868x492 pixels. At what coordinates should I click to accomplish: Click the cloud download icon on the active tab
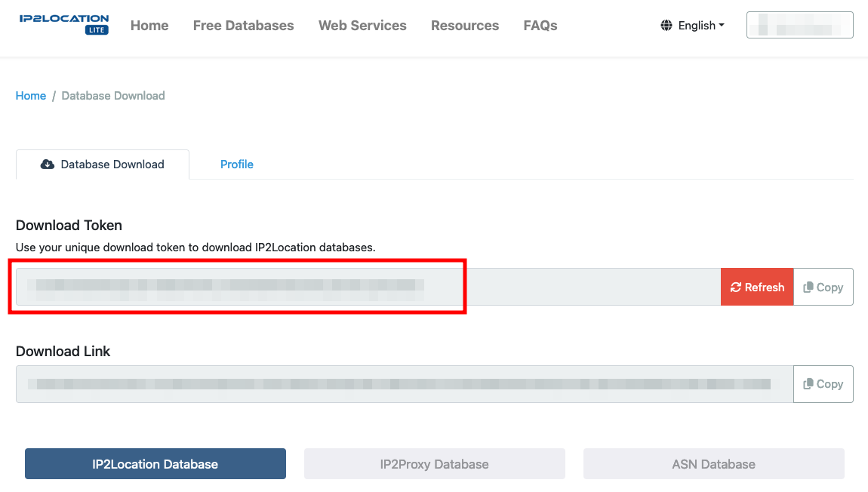(x=48, y=164)
